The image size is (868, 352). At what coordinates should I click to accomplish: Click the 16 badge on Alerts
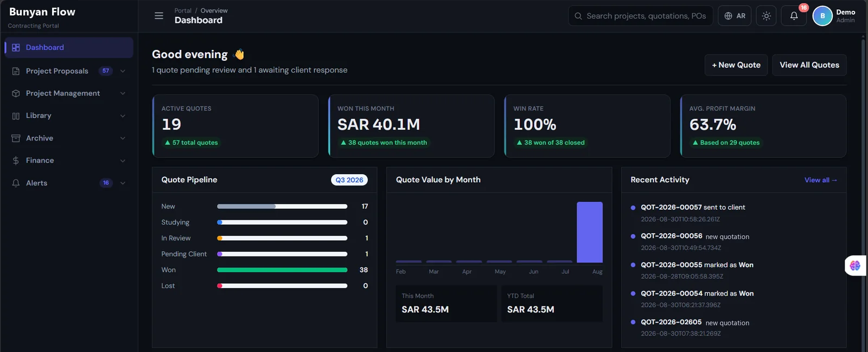(x=106, y=183)
